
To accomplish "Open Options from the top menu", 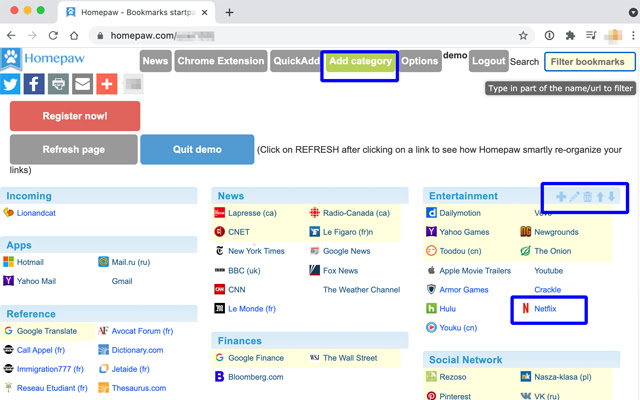I will [420, 61].
